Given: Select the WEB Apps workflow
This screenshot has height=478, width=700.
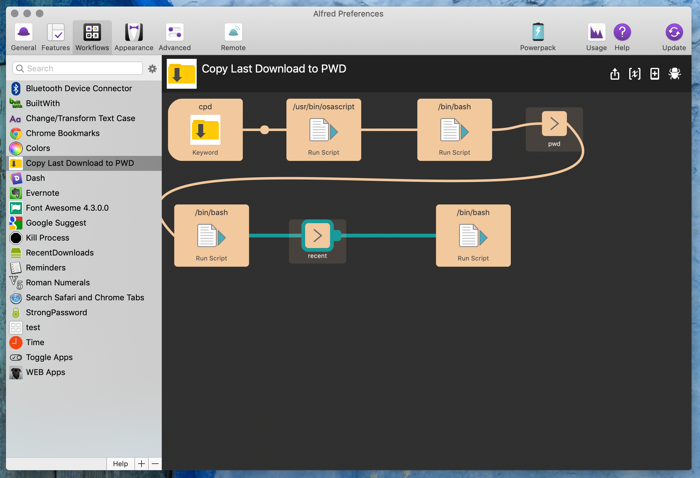Looking at the screenshot, I should point(84,372).
